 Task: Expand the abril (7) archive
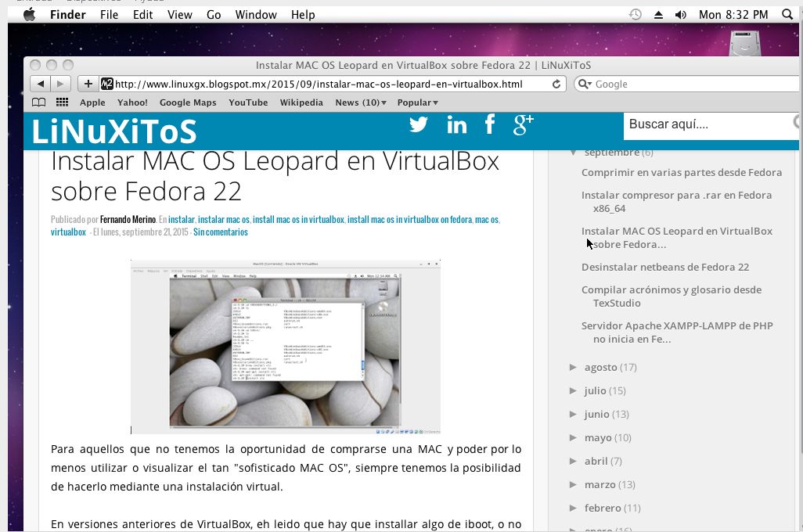573,461
